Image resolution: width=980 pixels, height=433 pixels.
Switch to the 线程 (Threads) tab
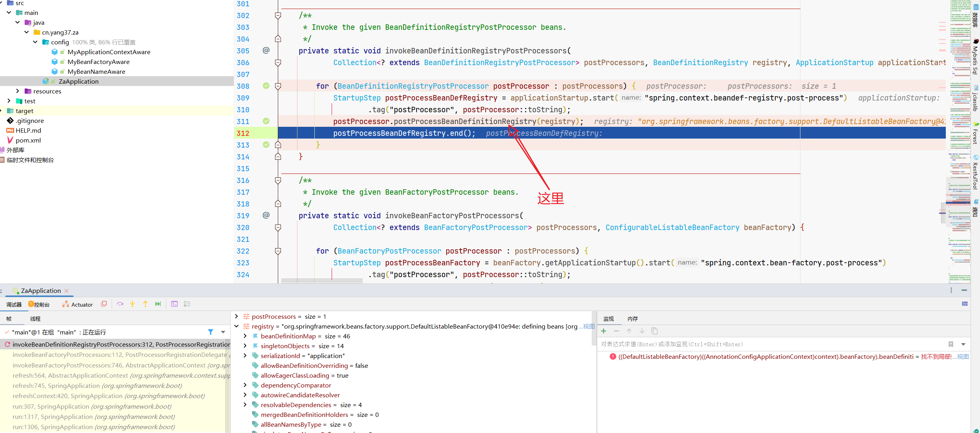(x=35, y=319)
